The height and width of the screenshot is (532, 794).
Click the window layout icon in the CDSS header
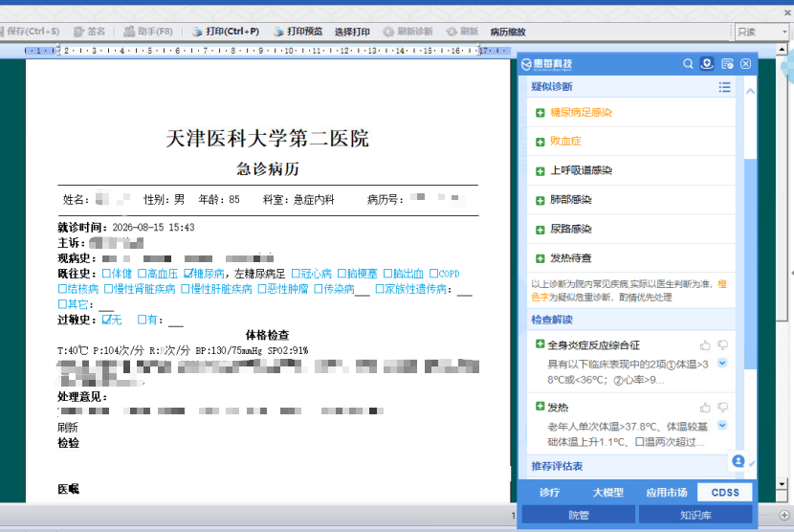pyautogui.click(x=727, y=64)
